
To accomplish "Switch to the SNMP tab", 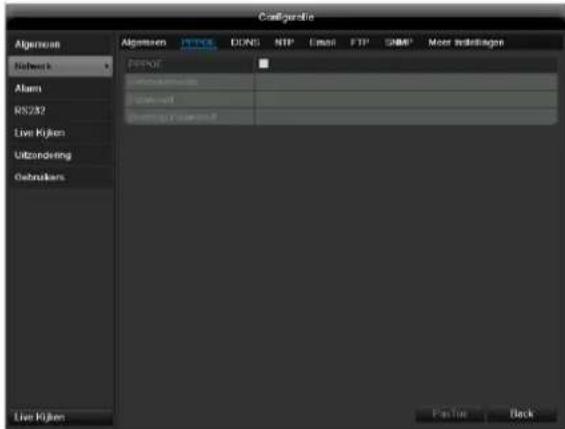I will tap(398, 43).
